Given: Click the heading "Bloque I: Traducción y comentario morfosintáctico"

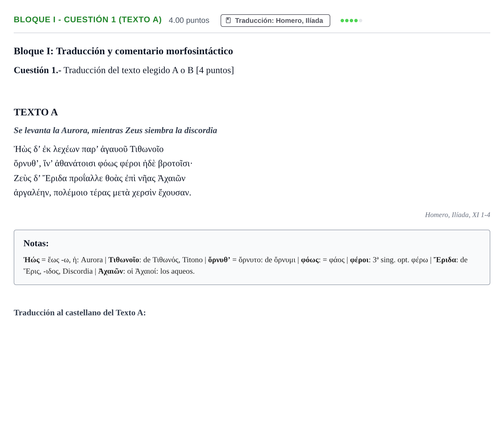Looking at the screenshot, I should (x=123, y=51).
